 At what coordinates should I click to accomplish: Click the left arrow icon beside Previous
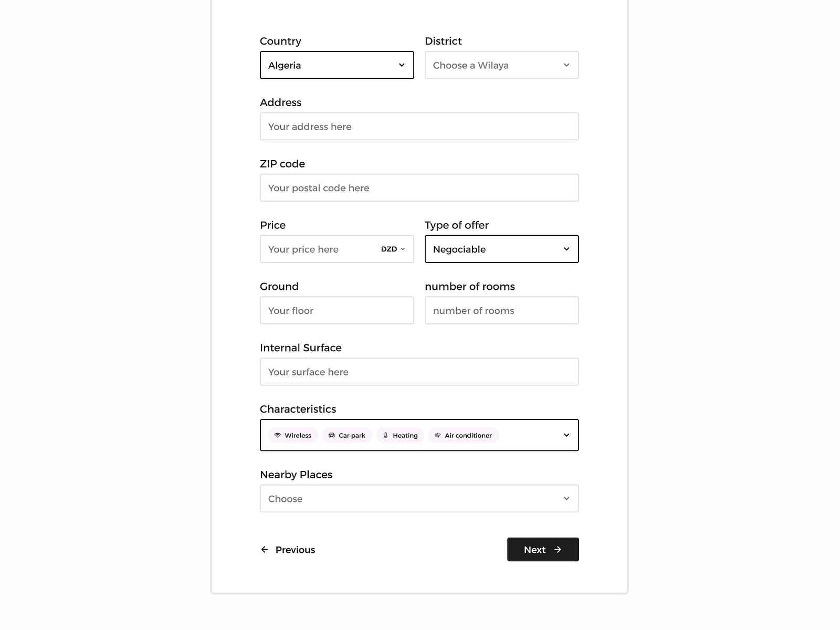point(265,550)
